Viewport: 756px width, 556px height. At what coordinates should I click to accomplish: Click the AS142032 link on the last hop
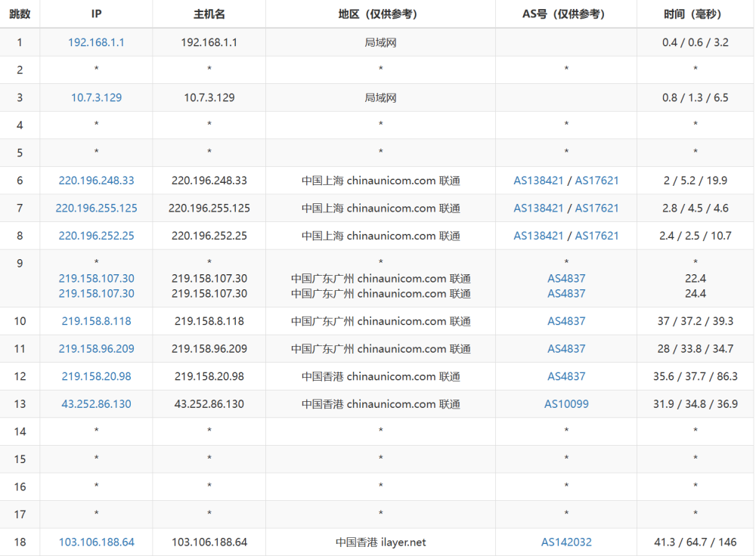pyautogui.click(x=565, y=542)
